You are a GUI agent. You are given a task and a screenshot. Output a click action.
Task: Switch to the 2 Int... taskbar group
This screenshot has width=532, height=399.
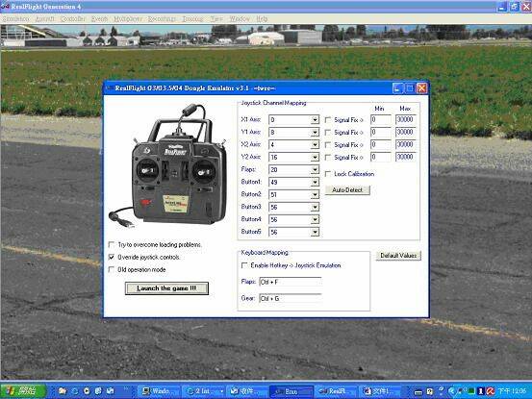(x=204, y=391)
